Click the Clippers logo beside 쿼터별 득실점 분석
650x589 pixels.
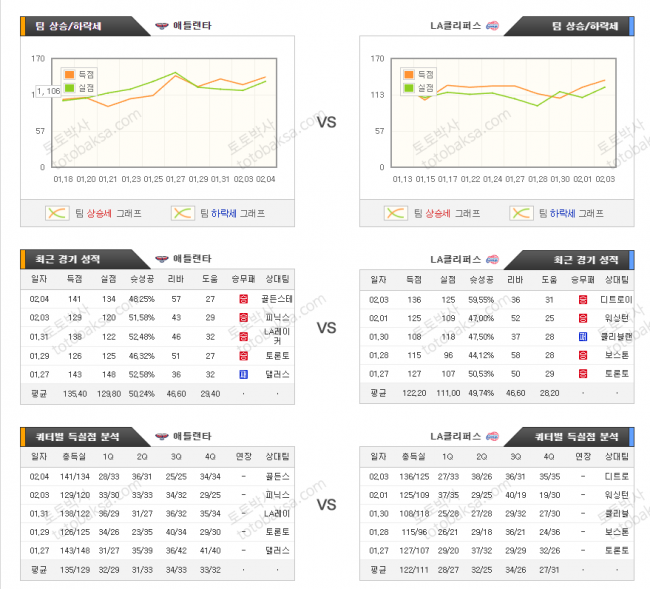point(491,436)
